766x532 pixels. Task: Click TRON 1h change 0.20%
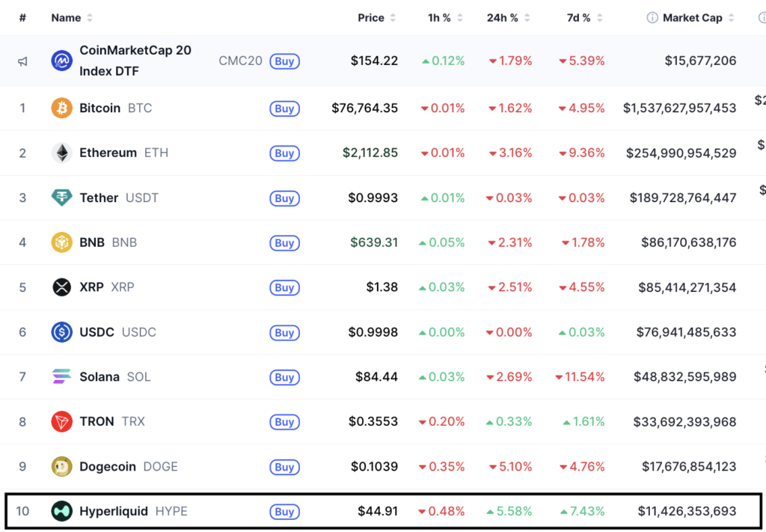click(441, 421)
